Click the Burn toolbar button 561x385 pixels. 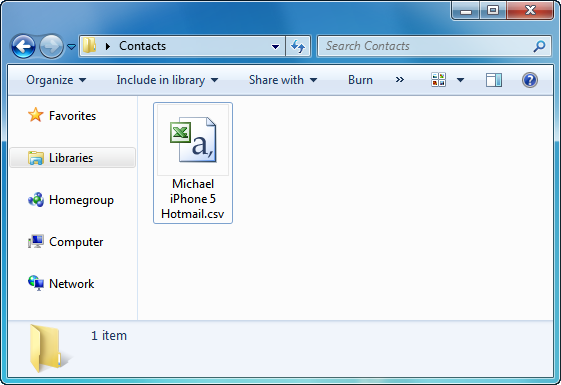(360, 80)
